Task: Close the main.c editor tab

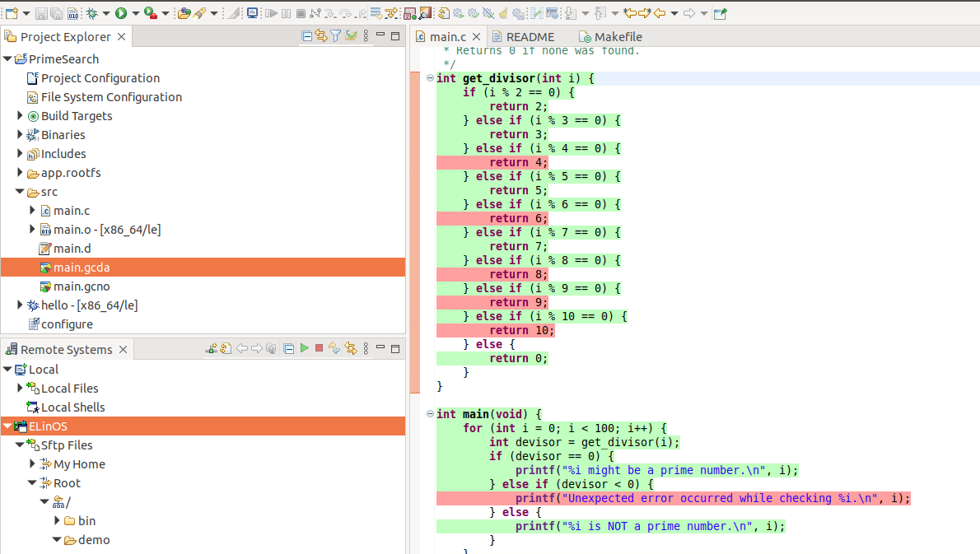Action: pos(477,37)
